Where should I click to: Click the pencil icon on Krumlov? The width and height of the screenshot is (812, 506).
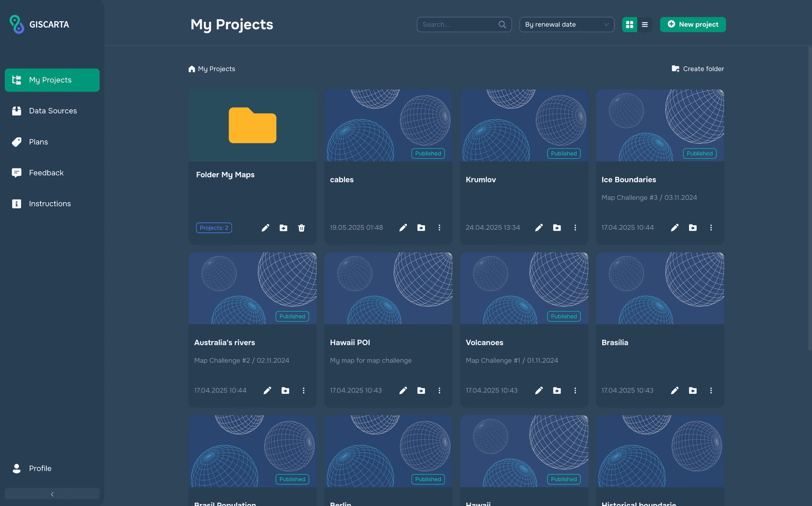539,228
